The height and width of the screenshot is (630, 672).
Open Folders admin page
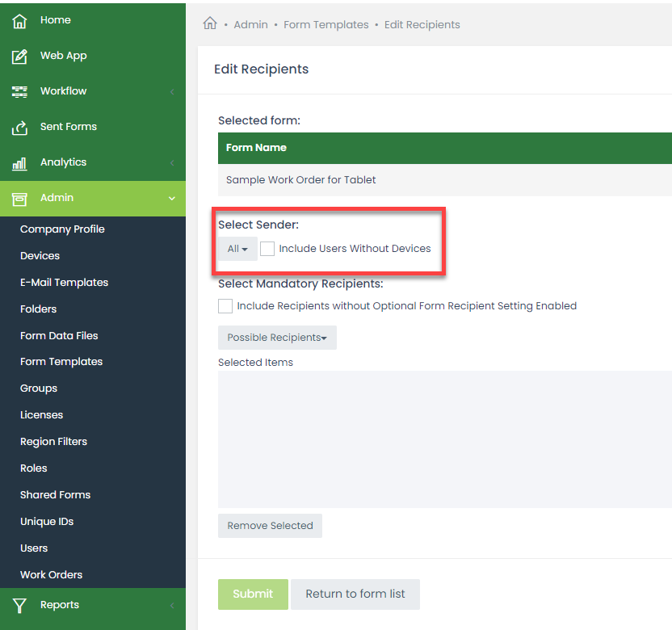(x=38, y=309)
